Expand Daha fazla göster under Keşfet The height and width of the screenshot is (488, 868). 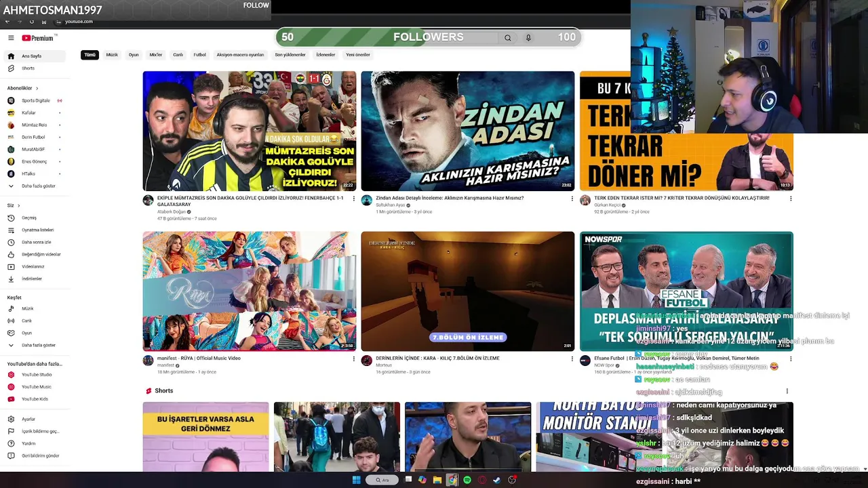34,345
